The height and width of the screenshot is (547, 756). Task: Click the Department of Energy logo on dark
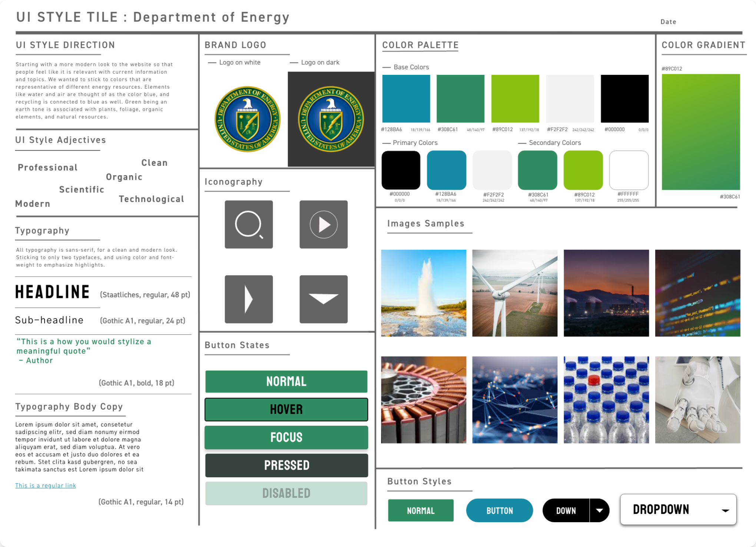(x=331, y=119)
